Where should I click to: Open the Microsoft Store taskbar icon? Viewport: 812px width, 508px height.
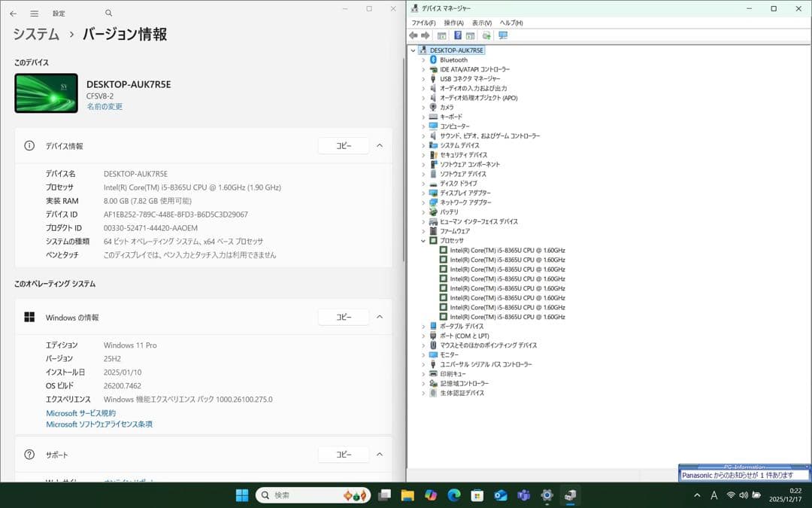click(x=476, y=495)
